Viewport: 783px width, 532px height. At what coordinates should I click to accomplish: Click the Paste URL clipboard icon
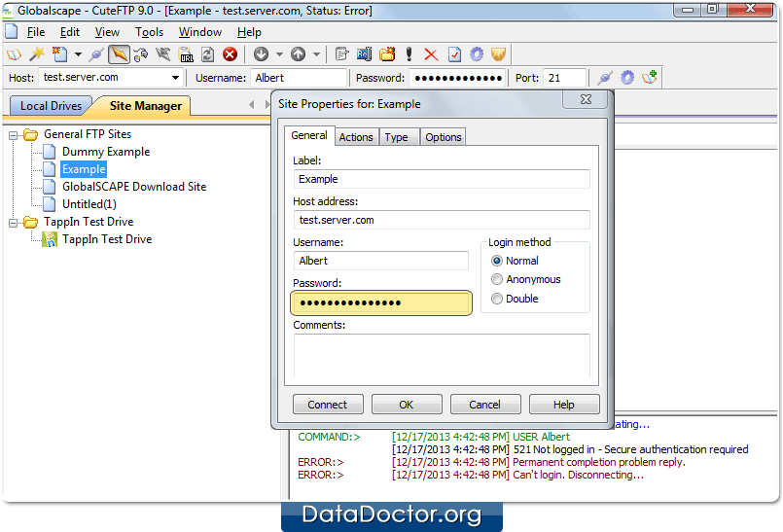click(x=186, y=53)
